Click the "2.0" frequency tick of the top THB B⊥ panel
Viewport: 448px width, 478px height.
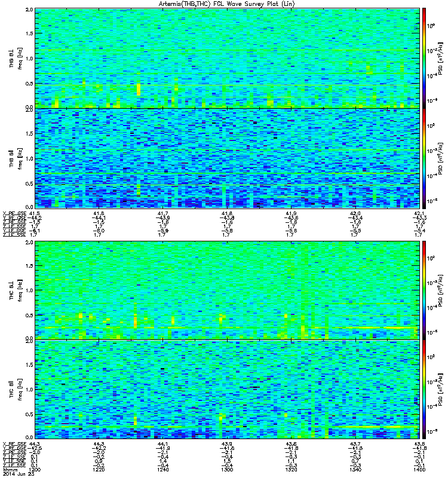pyautogui.click(x=29, y=10)
